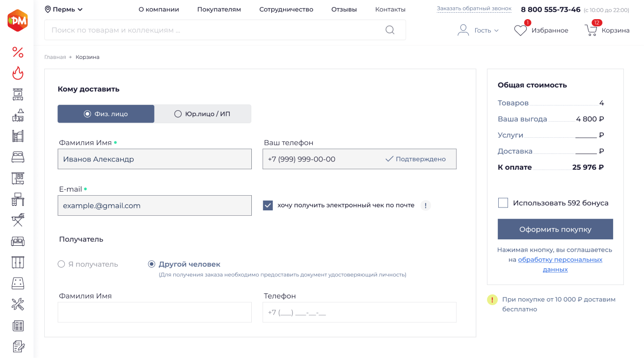644x358 pixels.
Task: Open the Favorites heart icon
Action: 520,30
